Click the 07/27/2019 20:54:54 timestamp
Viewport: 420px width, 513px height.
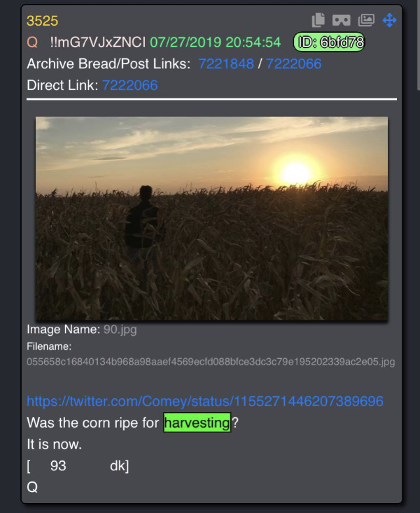point(215,43)
